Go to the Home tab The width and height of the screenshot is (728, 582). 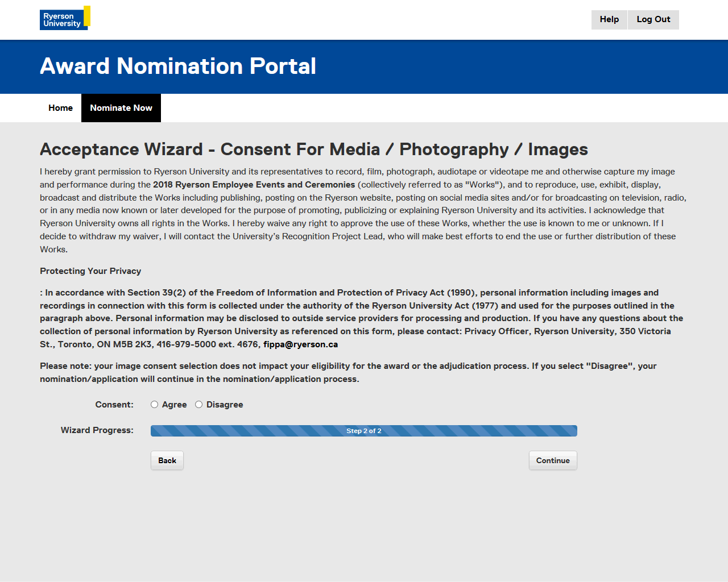(60, 108)
